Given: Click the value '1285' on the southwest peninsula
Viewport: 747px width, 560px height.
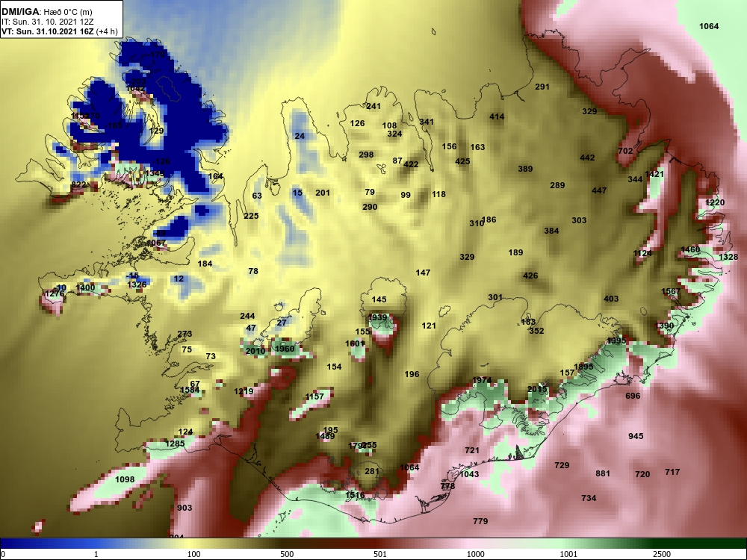Looking at the screenshot, I should tap(175, 444).
